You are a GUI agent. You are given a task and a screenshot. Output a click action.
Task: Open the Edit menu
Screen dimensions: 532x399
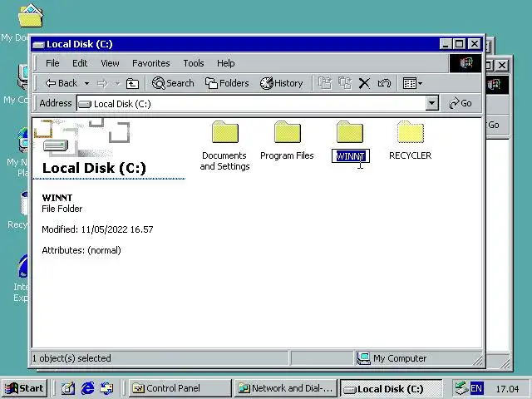(x=80, y=63)
